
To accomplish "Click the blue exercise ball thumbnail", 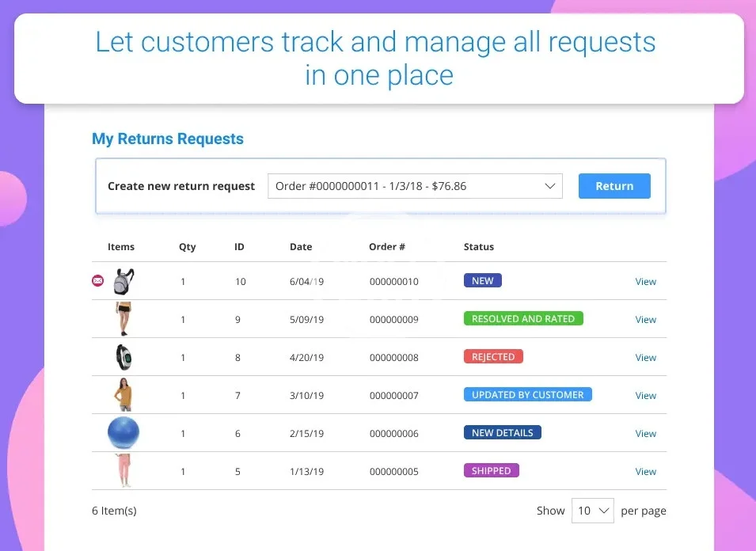I will [123, 433].
